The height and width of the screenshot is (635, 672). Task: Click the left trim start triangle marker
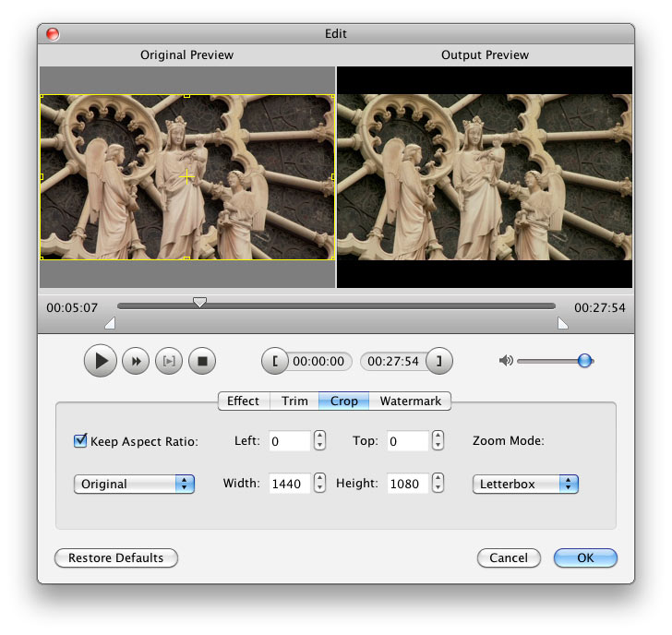110,323
